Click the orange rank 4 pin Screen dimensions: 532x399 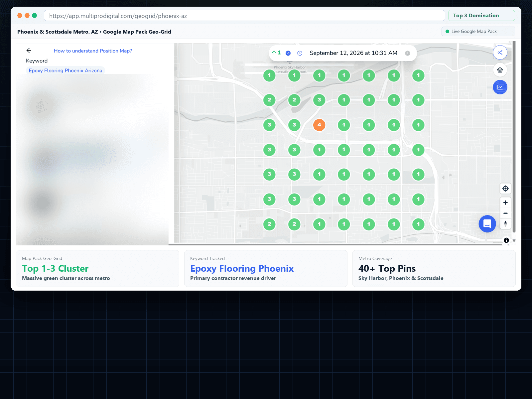pyautogui.click(x=319, y=125)
